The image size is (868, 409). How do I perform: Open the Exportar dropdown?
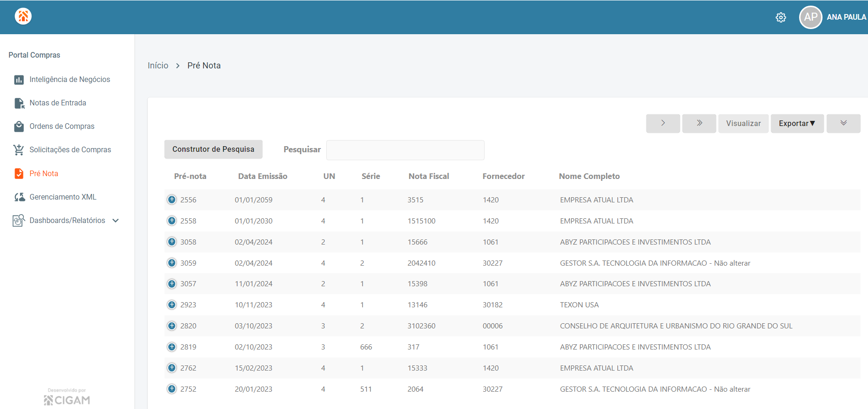point(797,124)
